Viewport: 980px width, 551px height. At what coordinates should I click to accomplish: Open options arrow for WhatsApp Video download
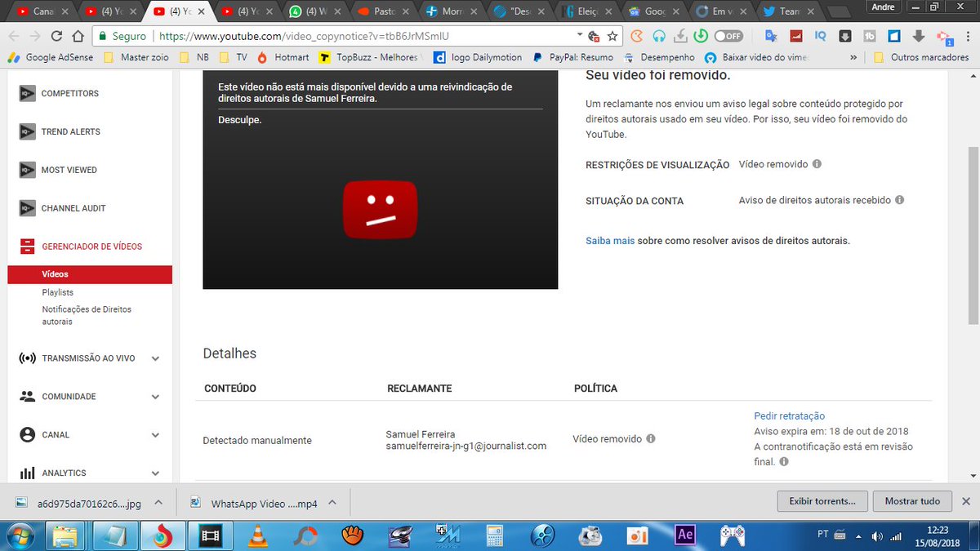pos(334,503)
